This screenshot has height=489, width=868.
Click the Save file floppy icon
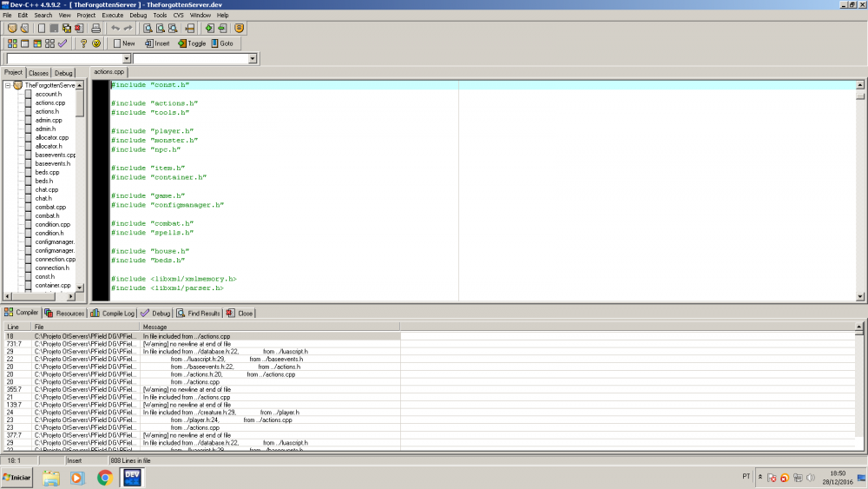pyautogui.click(x=54, y=29)
